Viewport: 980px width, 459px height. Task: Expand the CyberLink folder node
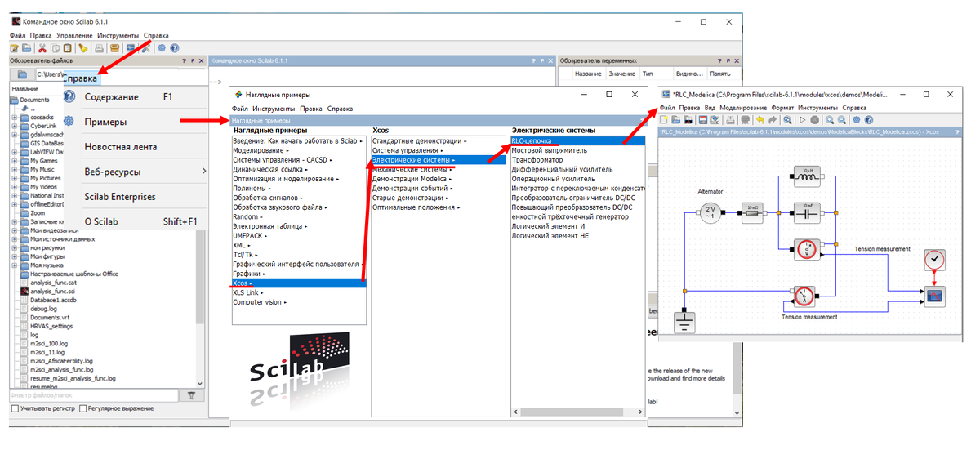click(14, 126)
